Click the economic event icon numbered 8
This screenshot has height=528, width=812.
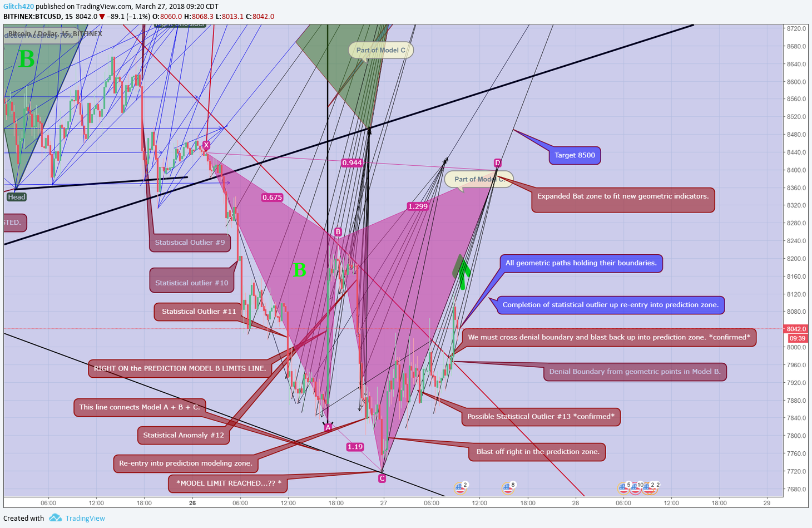pyautogui.click(x=508, y=488)
